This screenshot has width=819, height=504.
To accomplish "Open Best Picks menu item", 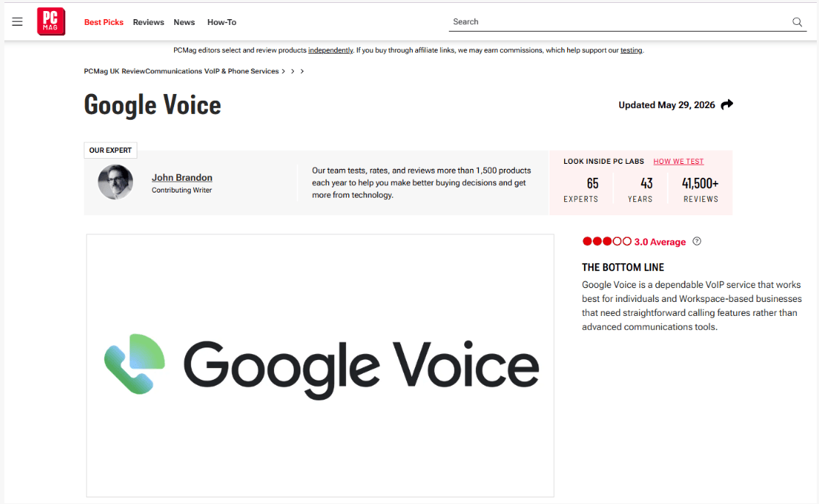I will pos(104,22).
